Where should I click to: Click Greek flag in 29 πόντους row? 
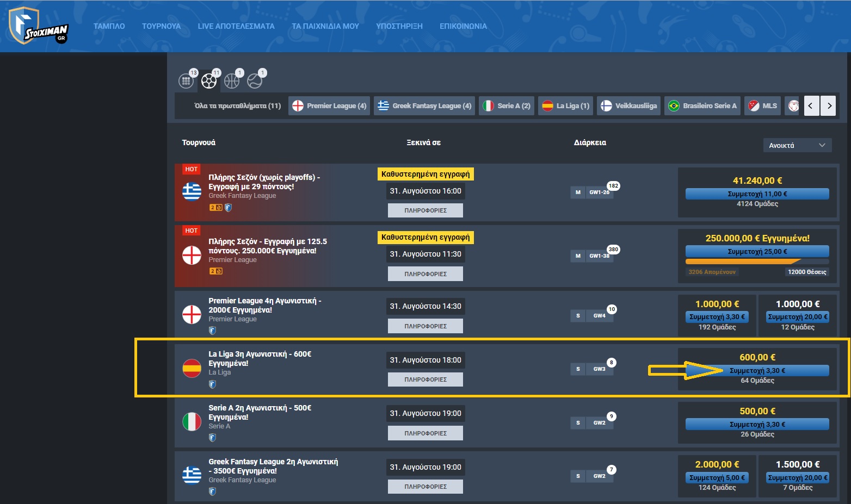(x=192, y=191)
